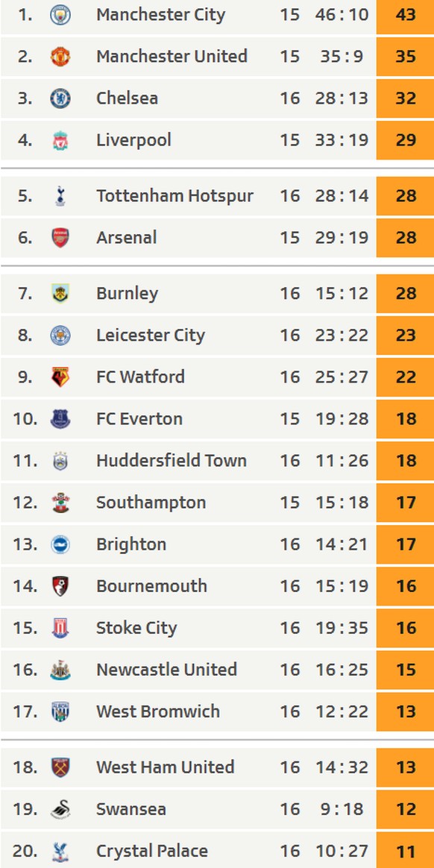This screenshot has height=868, width=434.
Task: Select the Chelsea club badge
Action: [60, 98]
